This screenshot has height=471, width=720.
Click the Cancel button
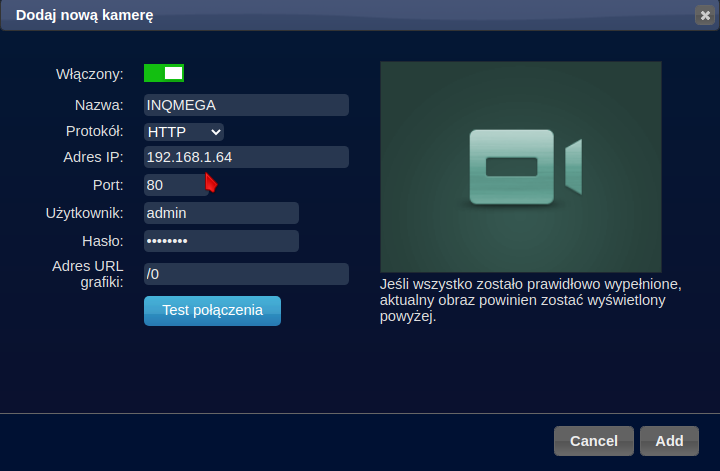(x=594, y=441)
